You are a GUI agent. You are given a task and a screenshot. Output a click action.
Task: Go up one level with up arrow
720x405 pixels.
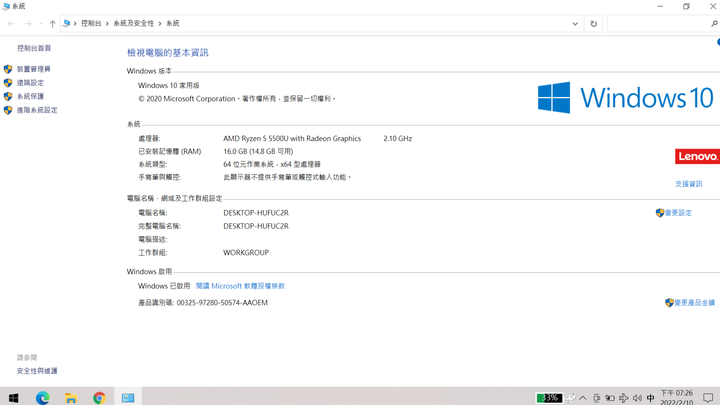[52, 23]
